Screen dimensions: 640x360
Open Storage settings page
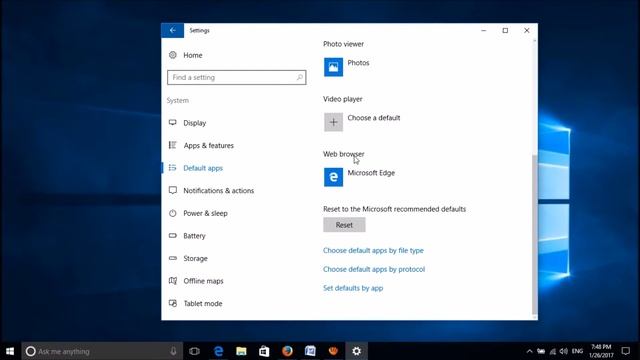(196, 258)
